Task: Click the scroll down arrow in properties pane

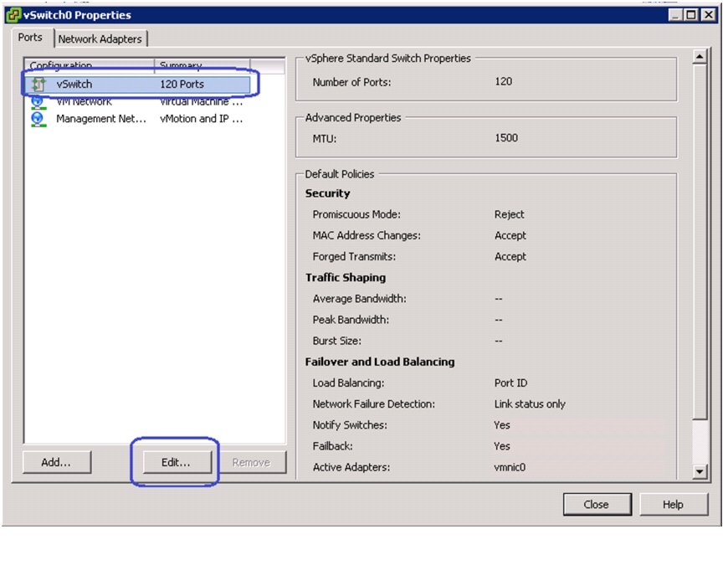Action: click(700, 472)
